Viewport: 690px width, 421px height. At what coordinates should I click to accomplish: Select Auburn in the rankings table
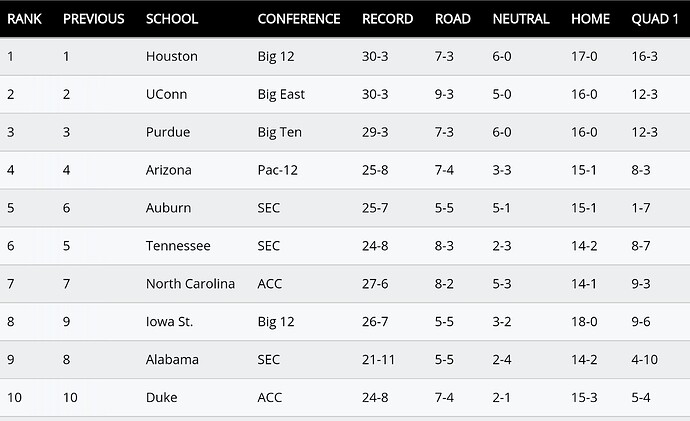click(169, 208)
